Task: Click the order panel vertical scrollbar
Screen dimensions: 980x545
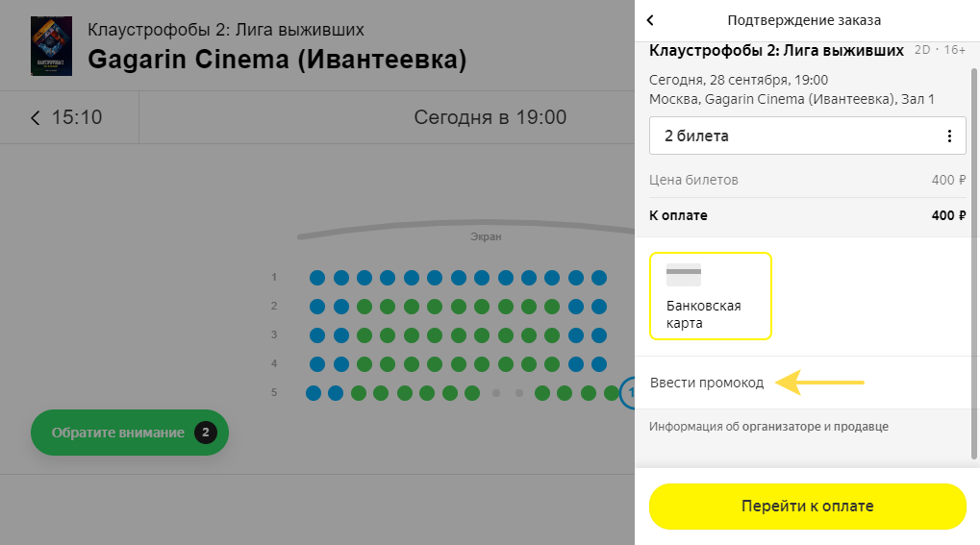Action: [974, 262]
